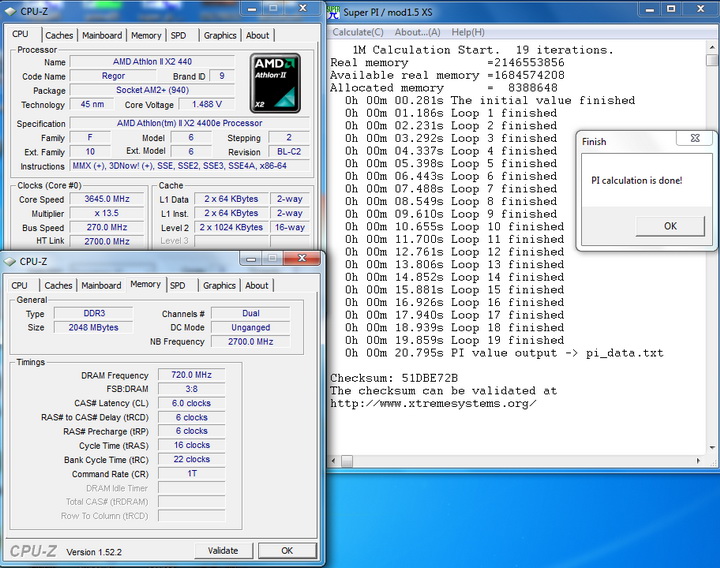The width and height of the screenshot is (720, 568).
Task: Click Channels # value 'Dual'
Action: point(251,313)
